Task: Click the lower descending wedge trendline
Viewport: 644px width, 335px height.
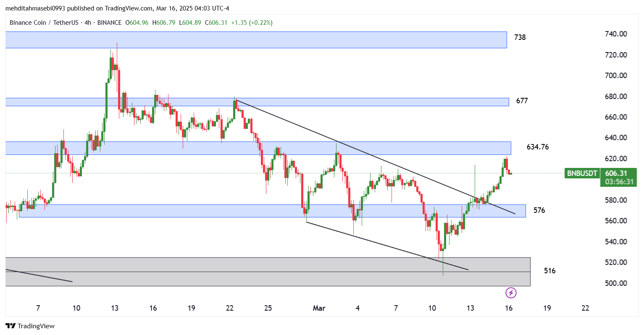Action: pos(387,246)
